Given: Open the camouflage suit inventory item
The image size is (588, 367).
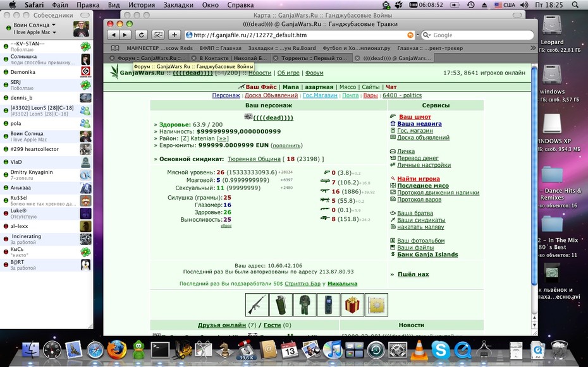Looking at the screenshot, I should tap(305, 305).
